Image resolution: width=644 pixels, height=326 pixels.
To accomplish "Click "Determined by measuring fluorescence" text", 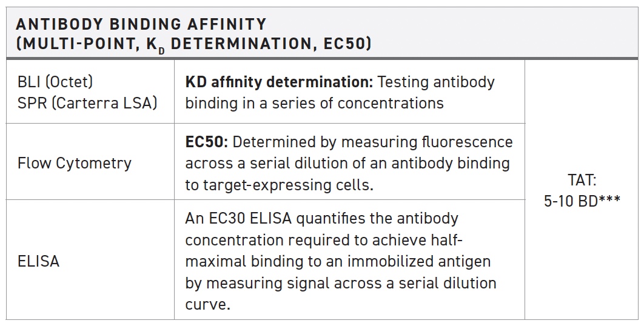I will point(372,142).
